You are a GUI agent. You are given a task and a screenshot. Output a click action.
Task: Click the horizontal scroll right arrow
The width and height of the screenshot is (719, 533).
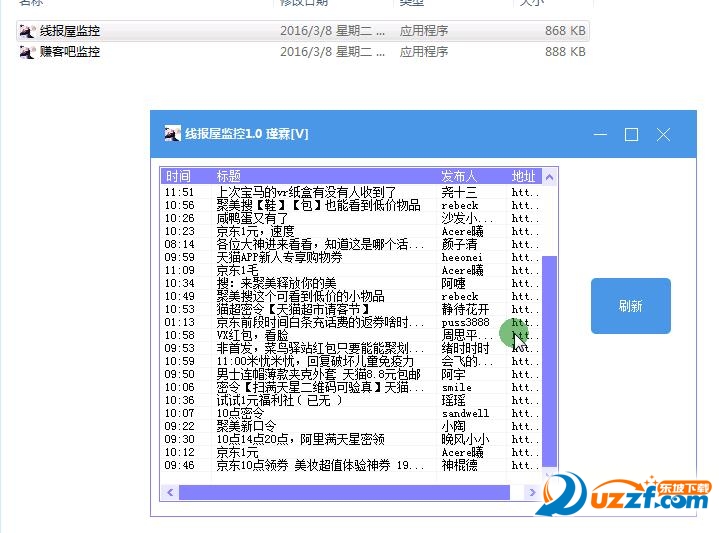(x=532, y=492)
